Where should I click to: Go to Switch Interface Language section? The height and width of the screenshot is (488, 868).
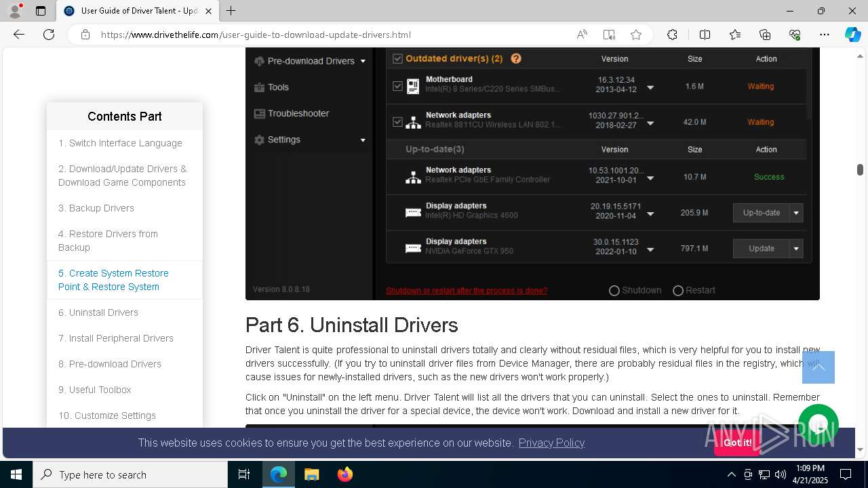click(x=120, y=143)
